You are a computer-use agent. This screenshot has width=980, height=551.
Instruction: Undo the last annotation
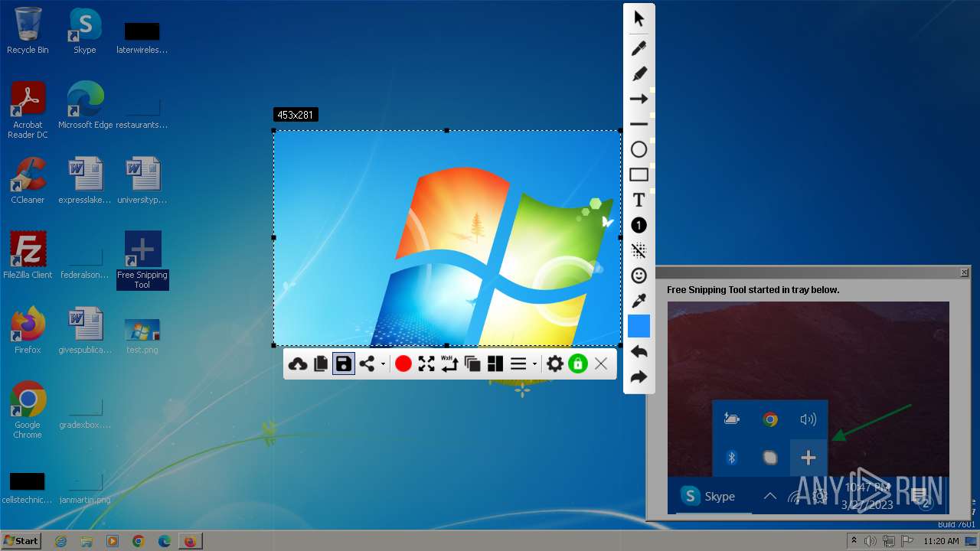pos(639,351)
